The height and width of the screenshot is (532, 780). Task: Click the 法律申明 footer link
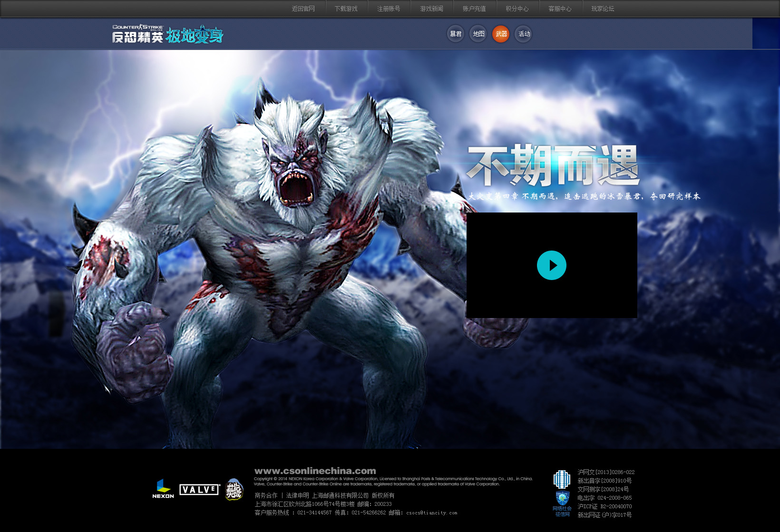pyautogui.click(x=297, y=495)
